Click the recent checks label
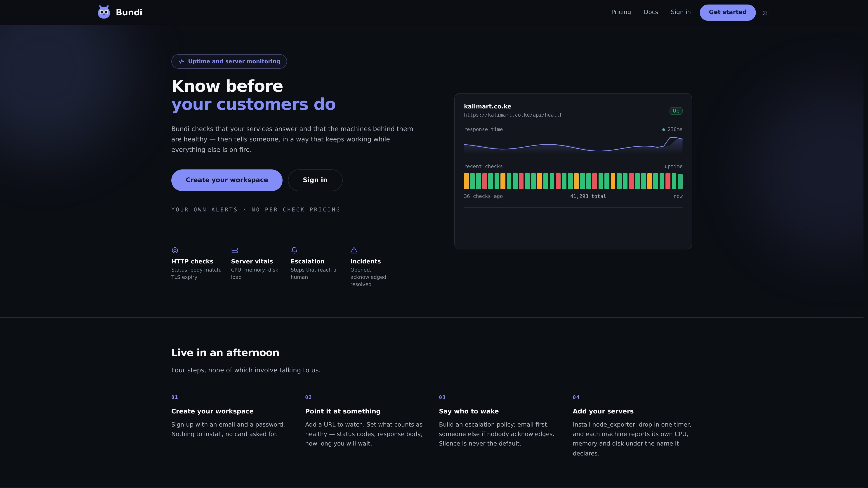868x488 pixels. pos(483,166)
